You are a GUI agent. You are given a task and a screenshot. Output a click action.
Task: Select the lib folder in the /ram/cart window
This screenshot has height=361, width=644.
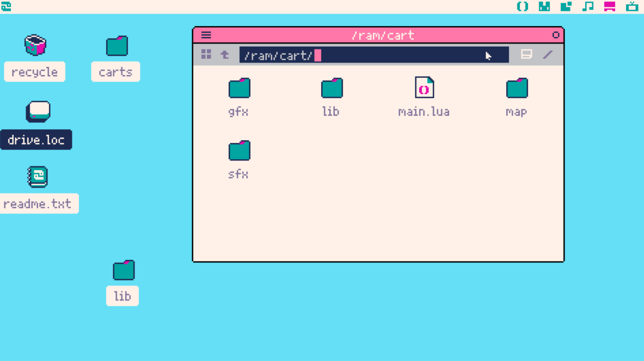(x=332, y=88)
